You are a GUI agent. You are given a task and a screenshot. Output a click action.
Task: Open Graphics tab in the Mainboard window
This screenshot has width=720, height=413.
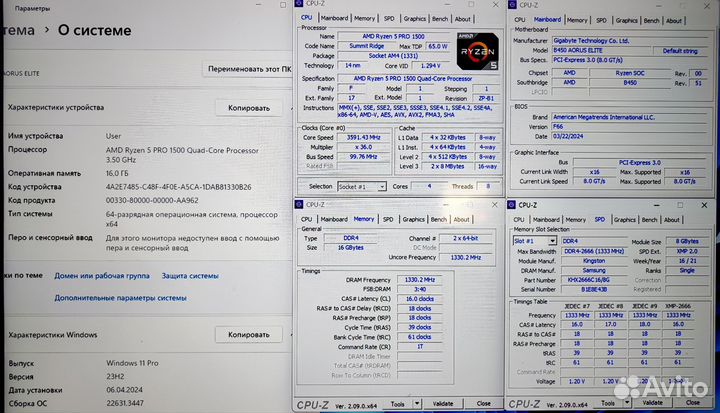tap(627, 20)
